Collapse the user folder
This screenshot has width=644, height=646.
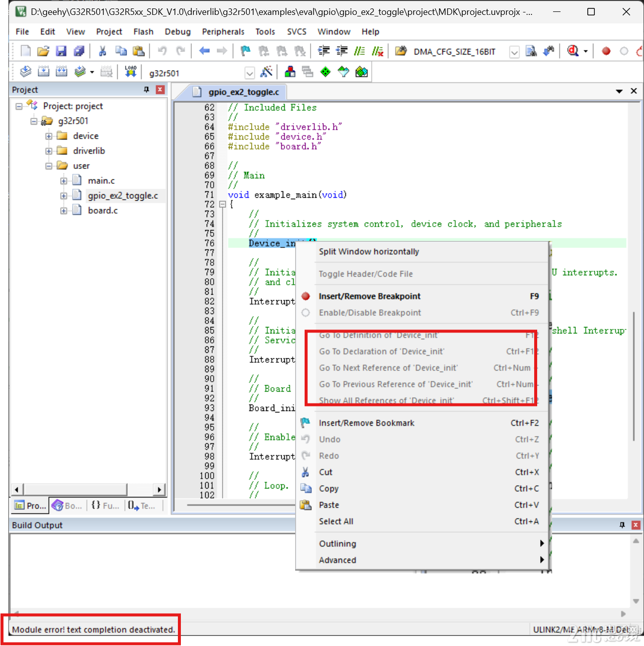coord(49,165)
